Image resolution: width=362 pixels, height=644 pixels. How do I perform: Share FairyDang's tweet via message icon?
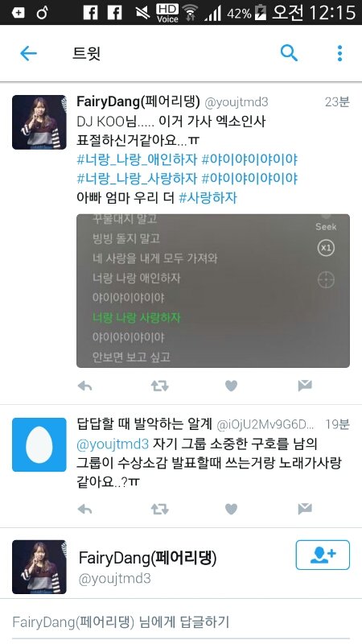pyautogui.click(x=305, y=386)
